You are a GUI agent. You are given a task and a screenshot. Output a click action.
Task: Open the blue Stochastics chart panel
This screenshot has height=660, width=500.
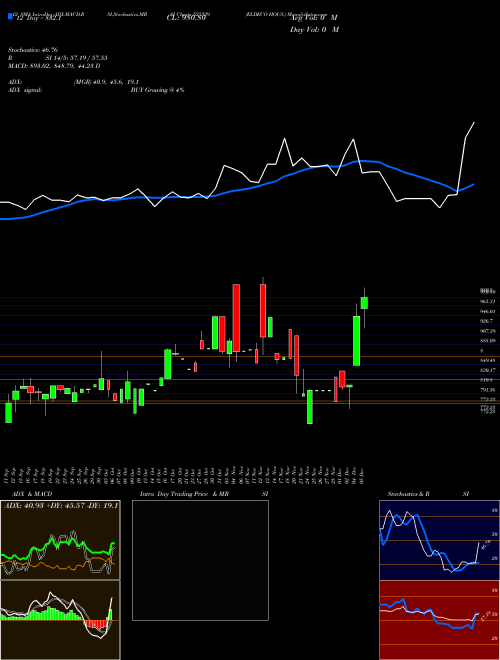click(439, 540)
